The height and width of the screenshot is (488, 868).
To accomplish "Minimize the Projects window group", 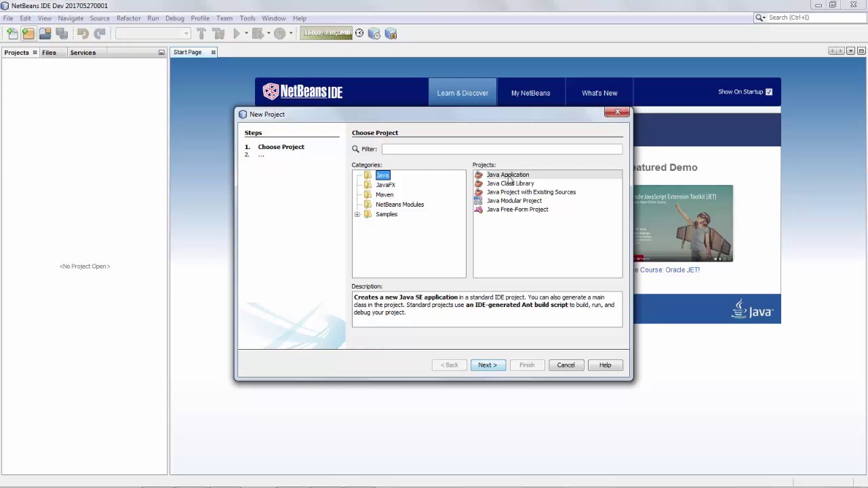I will pos(161,52).
